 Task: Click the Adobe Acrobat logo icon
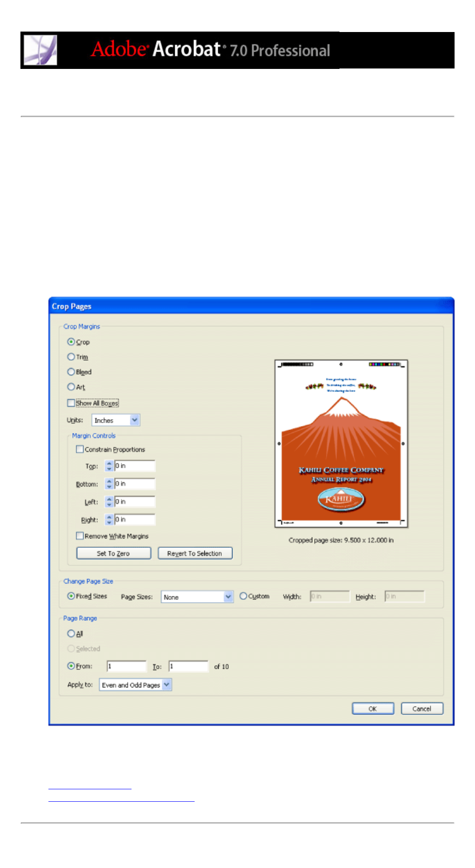click(x=40, y=50)
